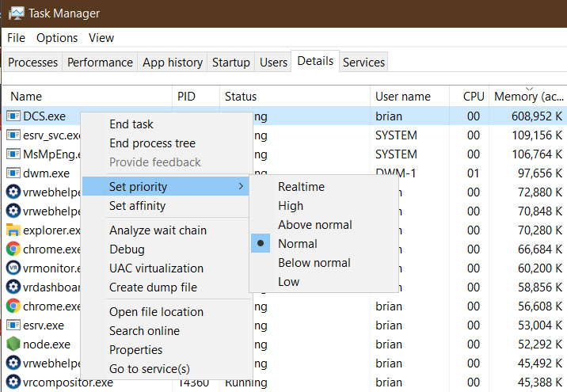
Task: Click the 52,292 K memory value
Action: pos(540,344)
